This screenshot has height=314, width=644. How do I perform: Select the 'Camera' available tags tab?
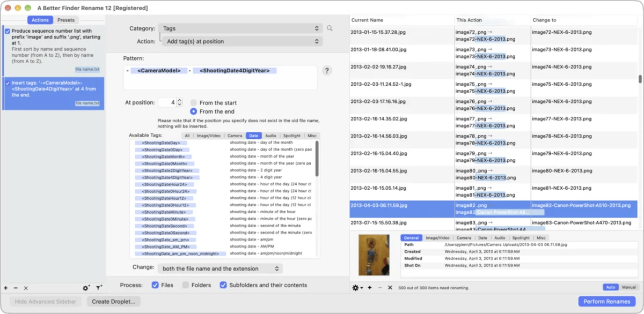pos(235,136)
